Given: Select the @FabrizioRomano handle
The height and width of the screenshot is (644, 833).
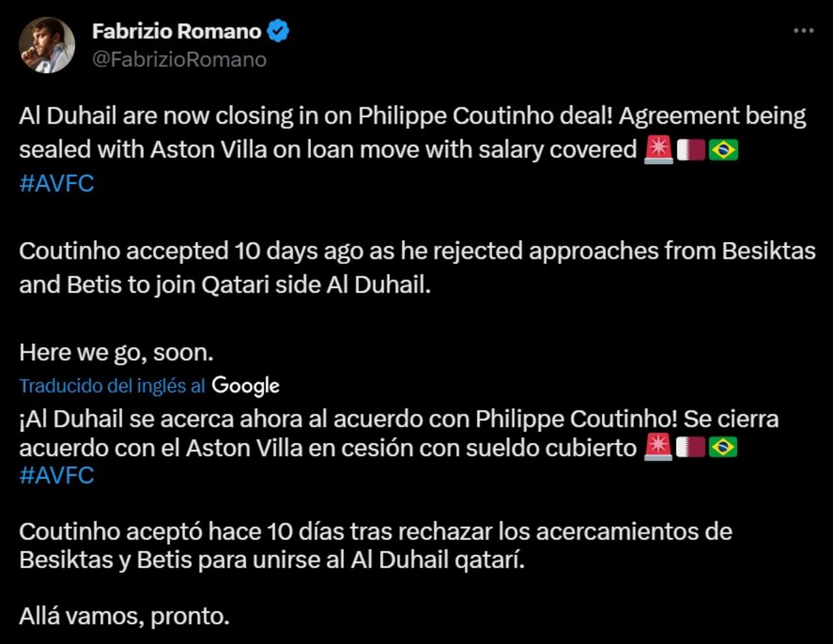Looking at the screenshot, I should 180,59.
